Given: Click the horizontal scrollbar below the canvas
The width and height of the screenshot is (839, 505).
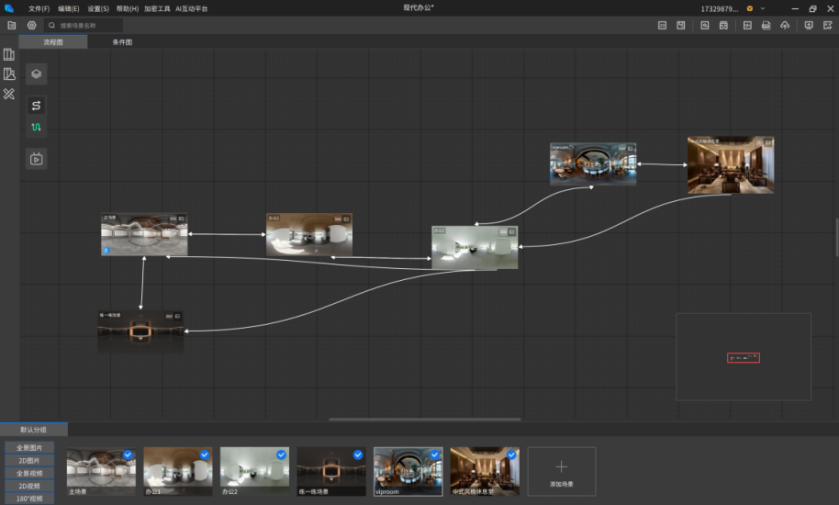Looking at the screenshot, I should (x=425, y=419).
